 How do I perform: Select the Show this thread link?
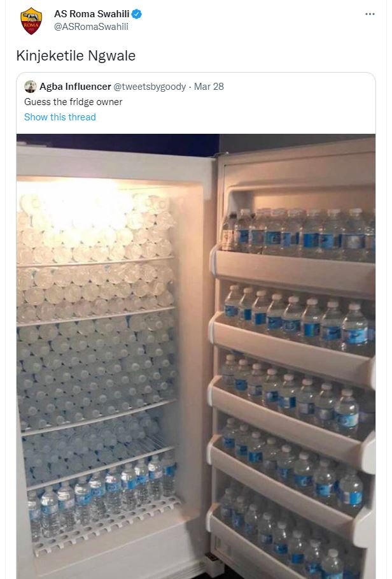pos(60,117)
